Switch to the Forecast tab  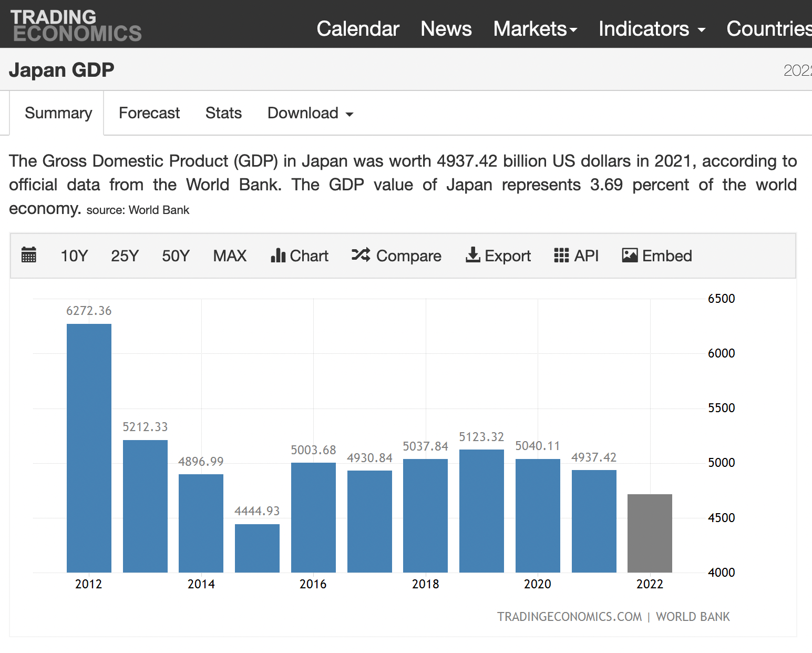(x=149, y=113)
